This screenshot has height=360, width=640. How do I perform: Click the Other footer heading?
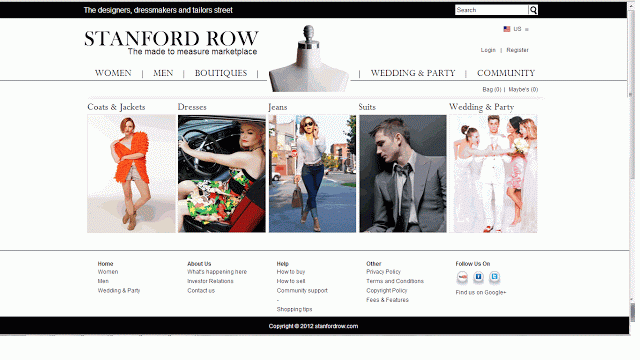373,264
